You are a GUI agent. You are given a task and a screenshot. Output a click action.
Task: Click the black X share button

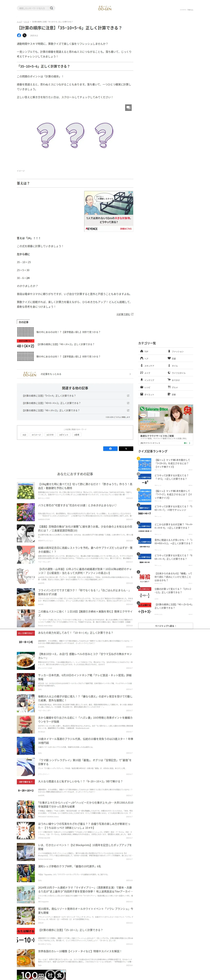click(x=126, y=449)
